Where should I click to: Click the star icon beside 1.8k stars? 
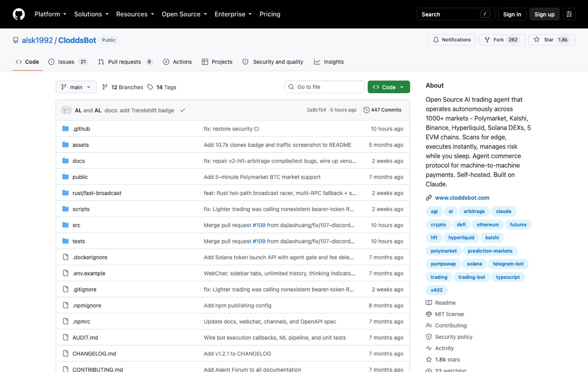pos(429,359)
